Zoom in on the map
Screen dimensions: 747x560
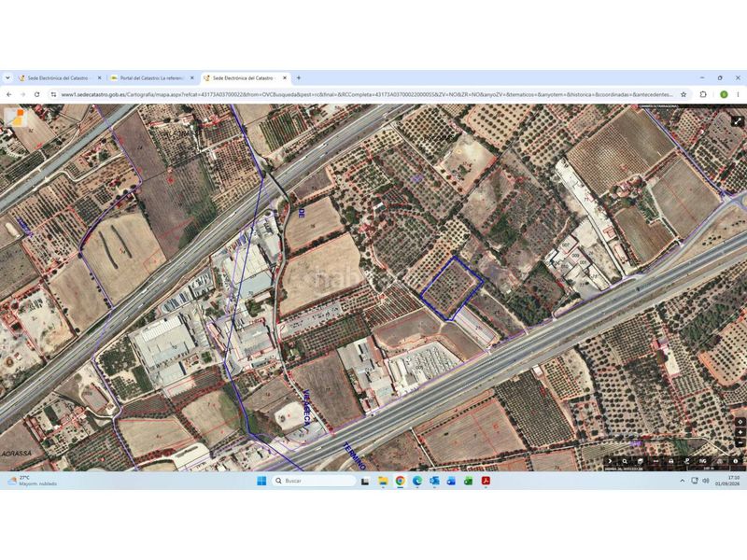[x=740, y=432]
